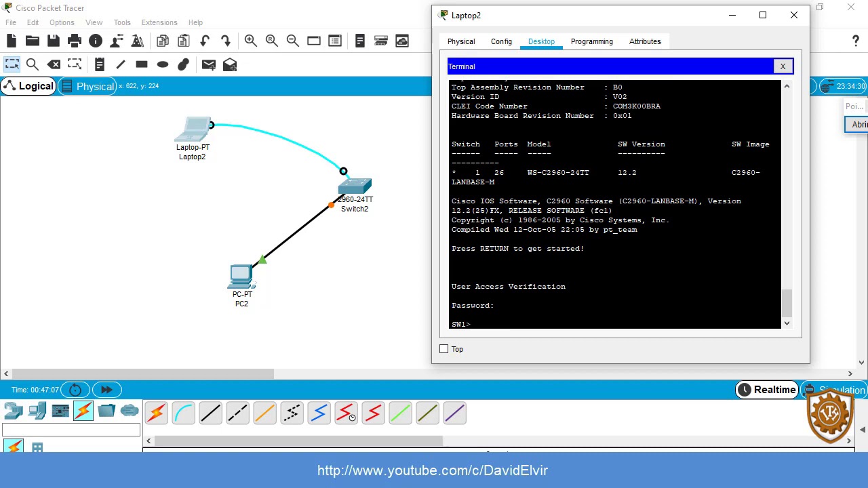Image resolution: width=868 pixels, height=488 pixels.
Task: Select the Laptop2 device on the workspace
Action: tap(194, 130)
